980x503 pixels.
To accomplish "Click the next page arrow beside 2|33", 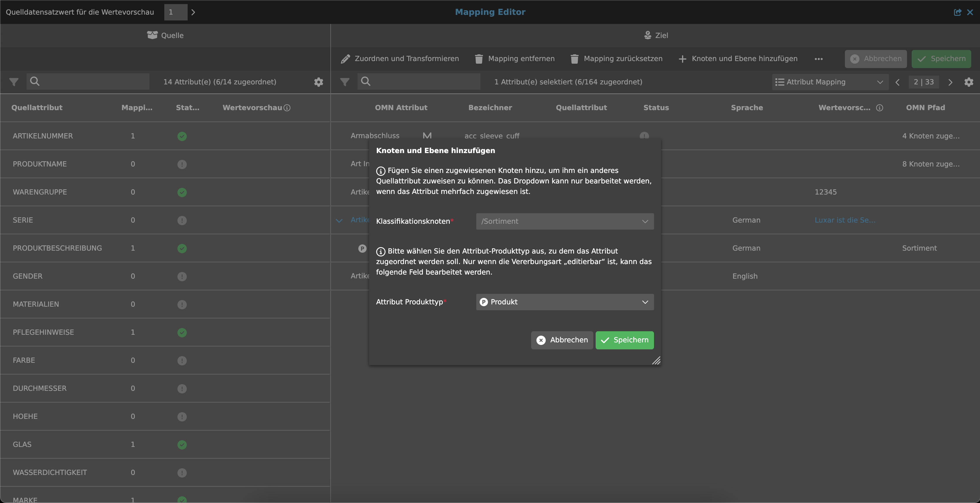I will pos(950,82).
